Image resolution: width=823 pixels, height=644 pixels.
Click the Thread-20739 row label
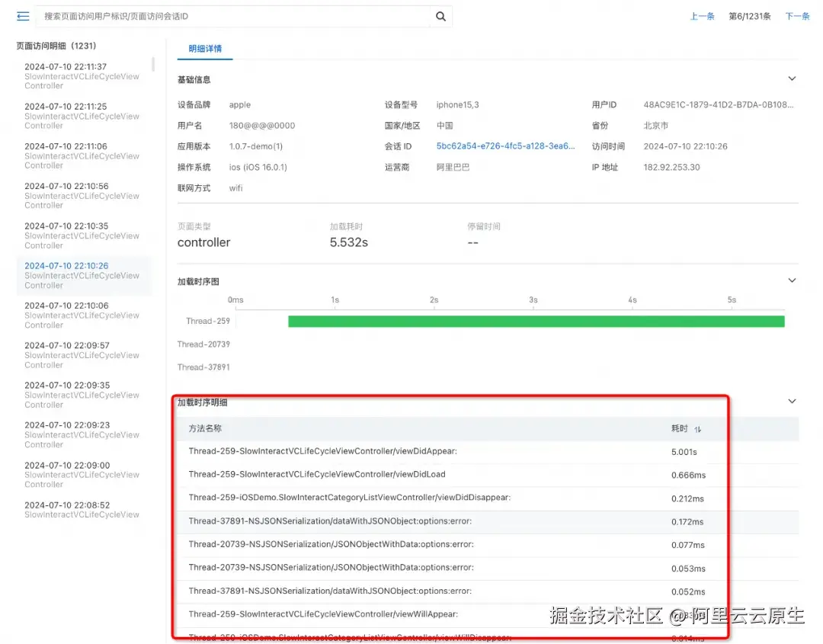pos(203,344)
